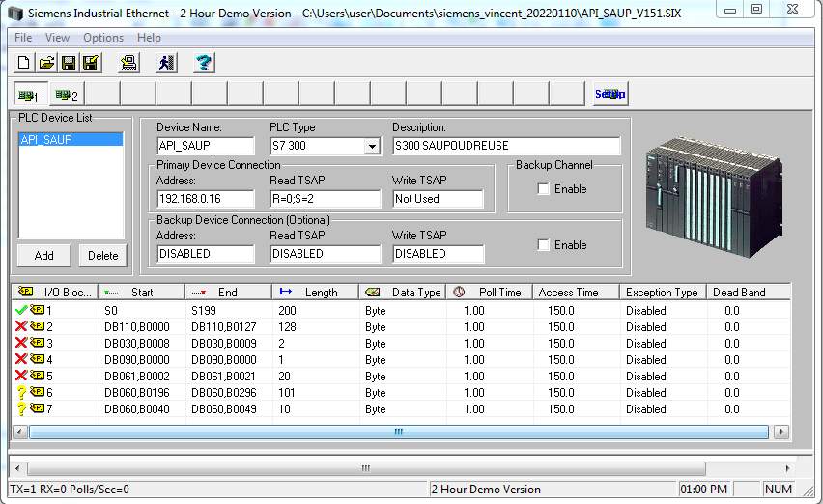Screen dimensions: 823x504
Task: Click the computer device toolbar icon
Action: [128, 63]
